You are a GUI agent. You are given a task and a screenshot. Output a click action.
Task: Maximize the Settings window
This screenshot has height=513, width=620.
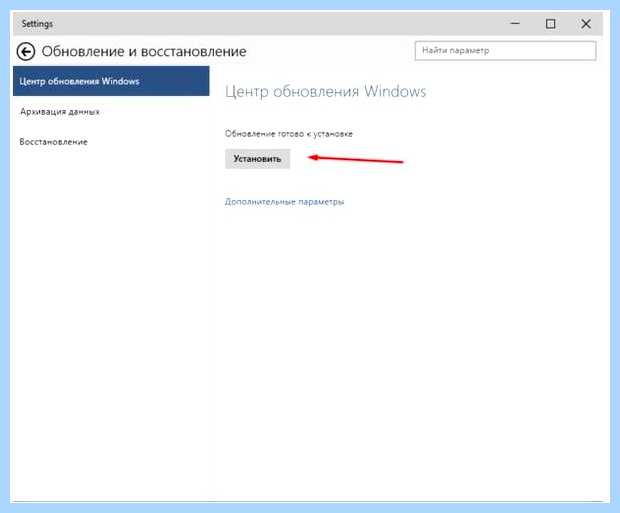click(x=550, y=24)
